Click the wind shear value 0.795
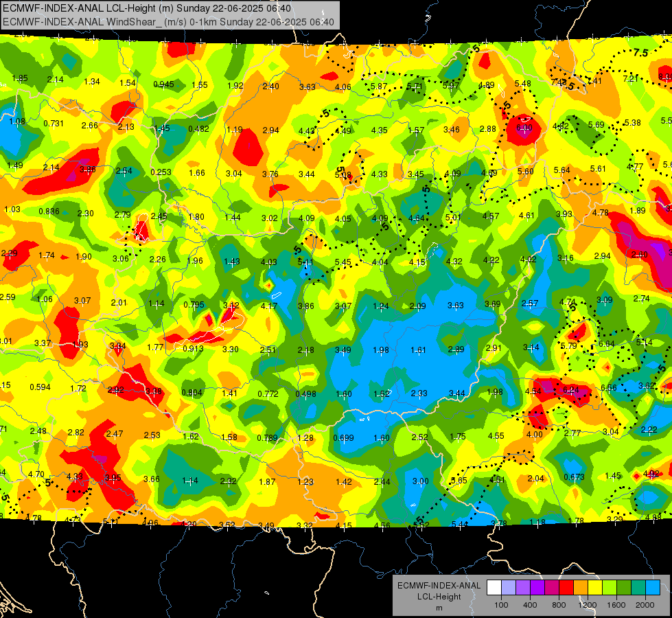 [x=194, y=305]
